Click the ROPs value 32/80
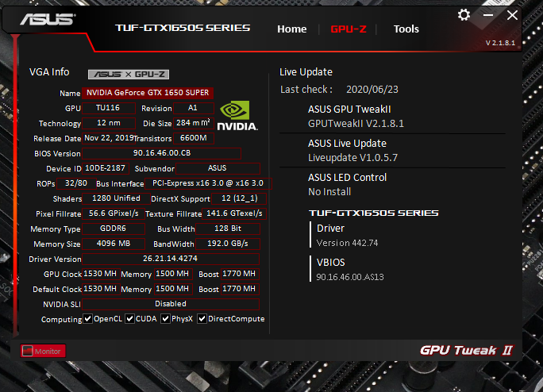Screen dimensions: 543x392 [x=76, y=183]
